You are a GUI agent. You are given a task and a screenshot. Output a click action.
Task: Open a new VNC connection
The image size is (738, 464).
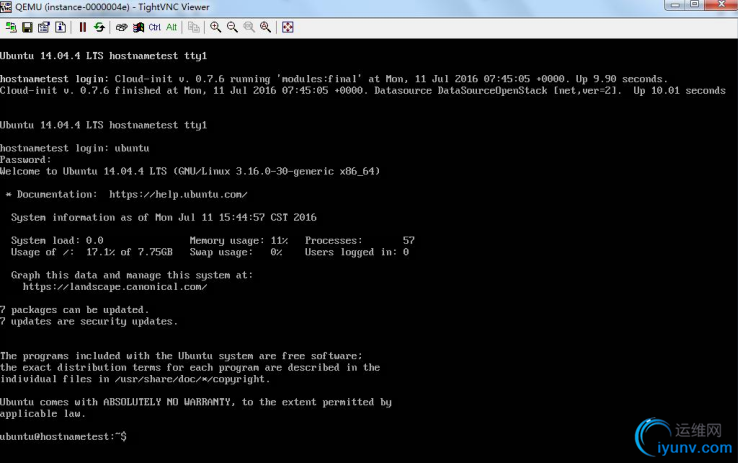(x=10, y=27)
